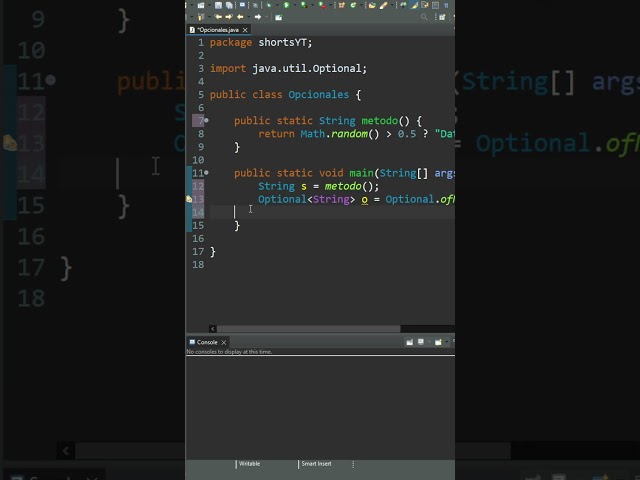640x480 pixels.
Task: Open Type using the folder icon
Action: [372, 5]
